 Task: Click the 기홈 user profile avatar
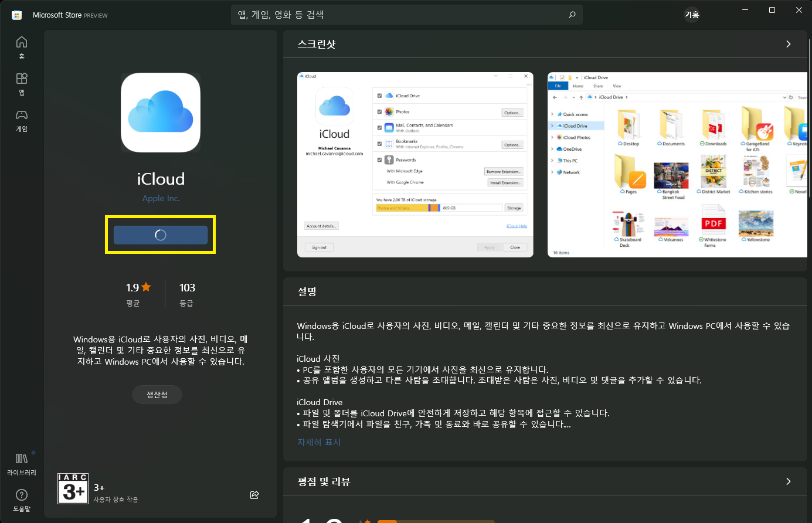692,15
